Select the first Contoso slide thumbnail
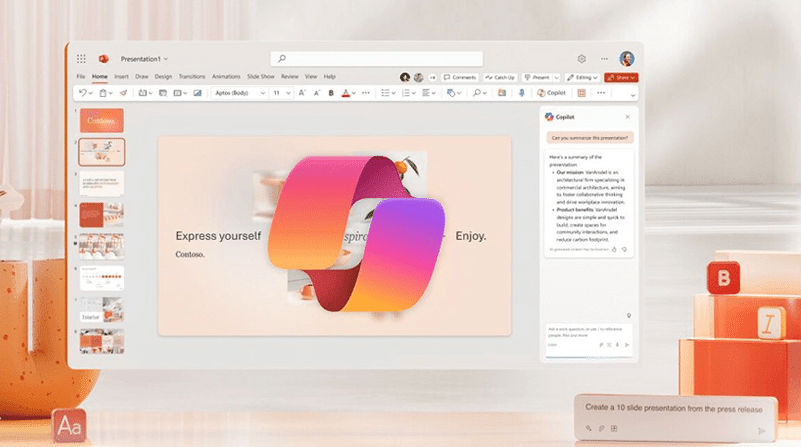 tap(102, 121)
